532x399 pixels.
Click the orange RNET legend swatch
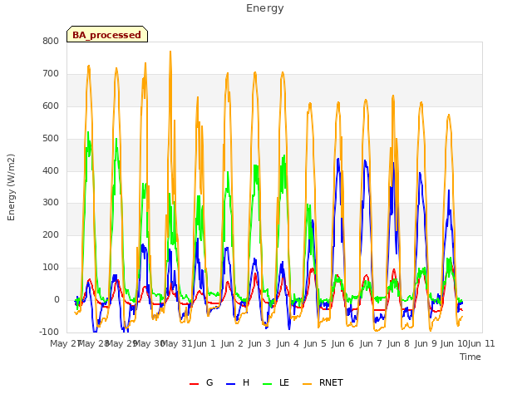click(x=307, y=384)
